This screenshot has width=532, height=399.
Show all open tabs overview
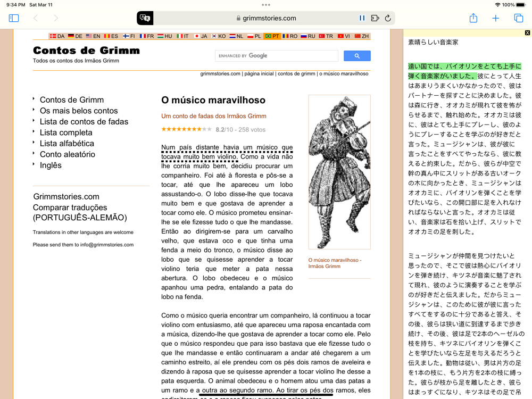point(518,18)
